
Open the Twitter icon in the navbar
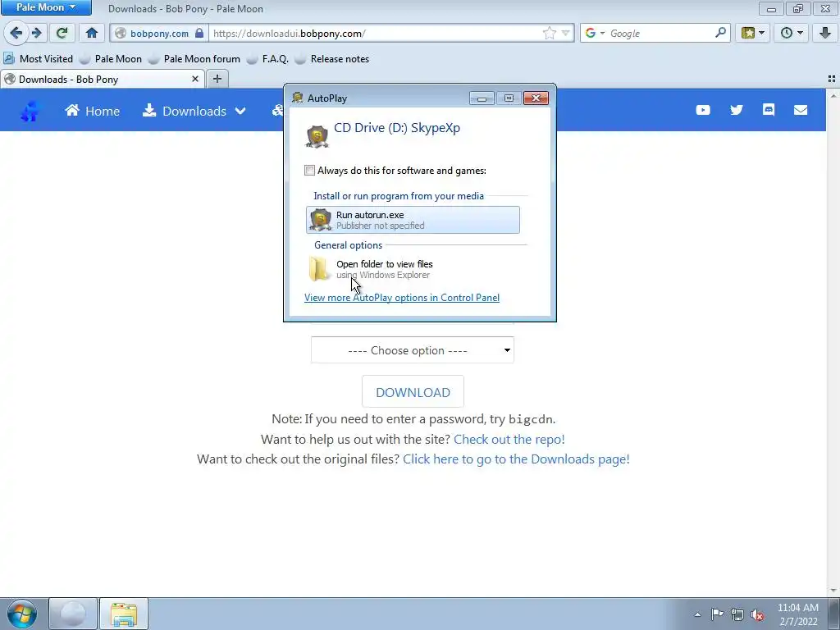click(x=737, y=110)
